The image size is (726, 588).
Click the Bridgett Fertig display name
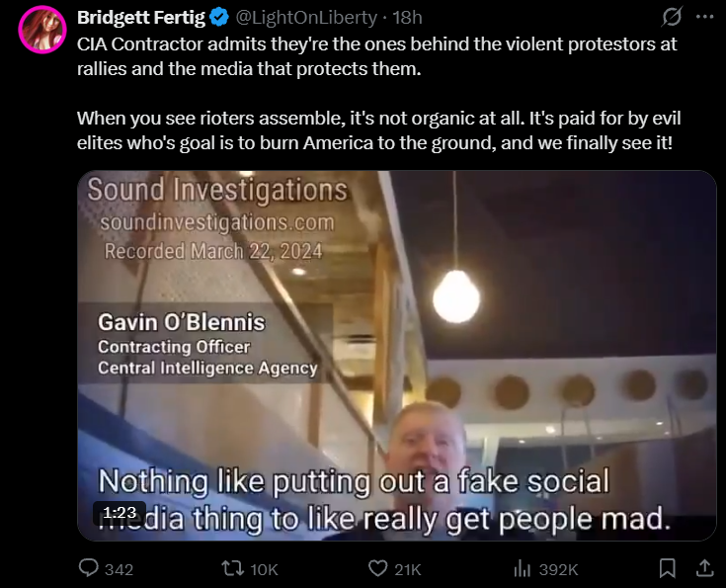pos(140,18)
